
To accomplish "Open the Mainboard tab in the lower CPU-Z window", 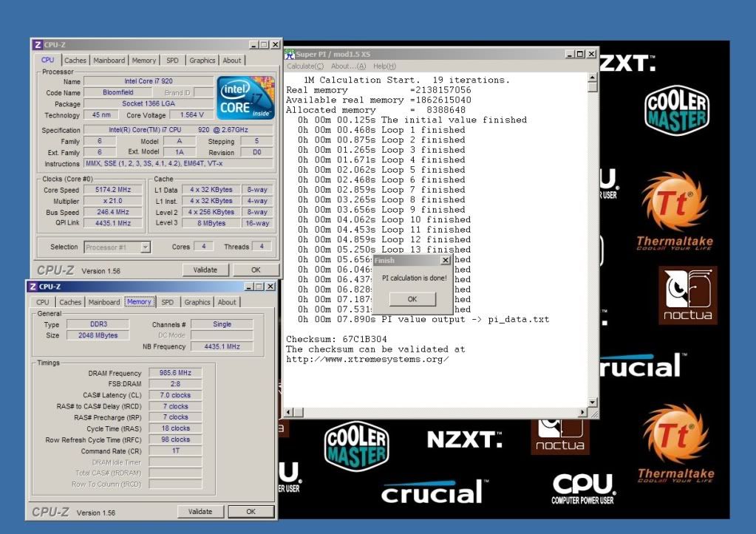I will pyautogui.click(x=104, y=302).
